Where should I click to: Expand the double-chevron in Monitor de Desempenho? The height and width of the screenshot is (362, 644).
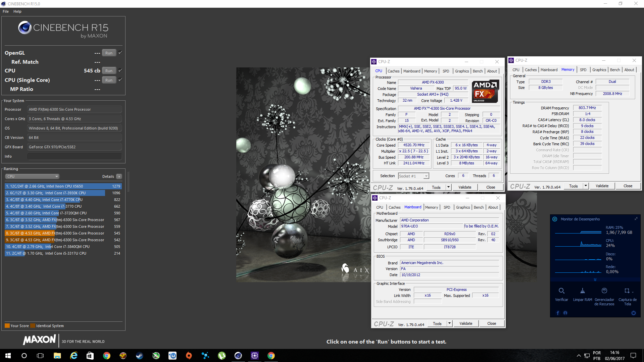coord(595,279)
